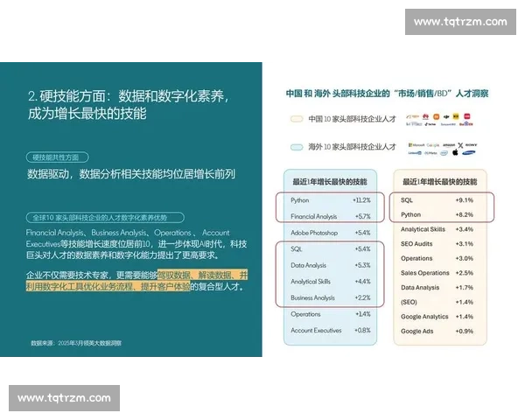The image size is (525, 420).
Task: Click the 全球10家头部科技企业的人才数字化素养优势 pill label
Action: click(x=105, y=217)
